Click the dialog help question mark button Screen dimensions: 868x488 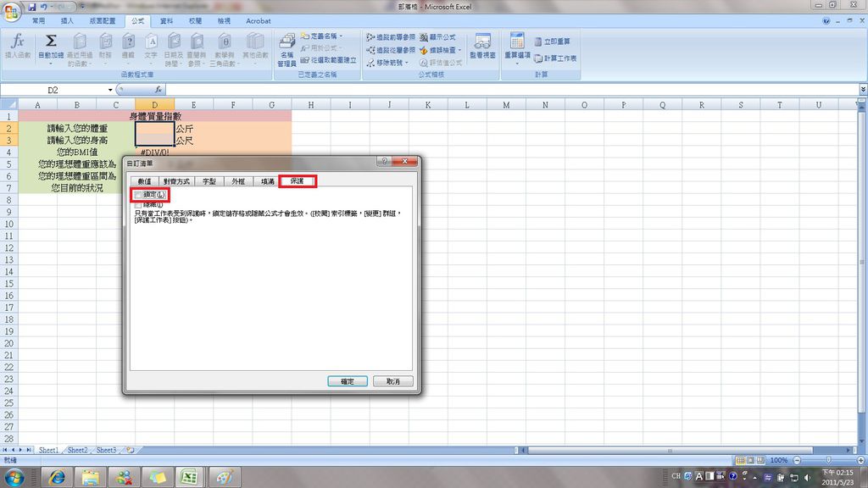point(384,162)
